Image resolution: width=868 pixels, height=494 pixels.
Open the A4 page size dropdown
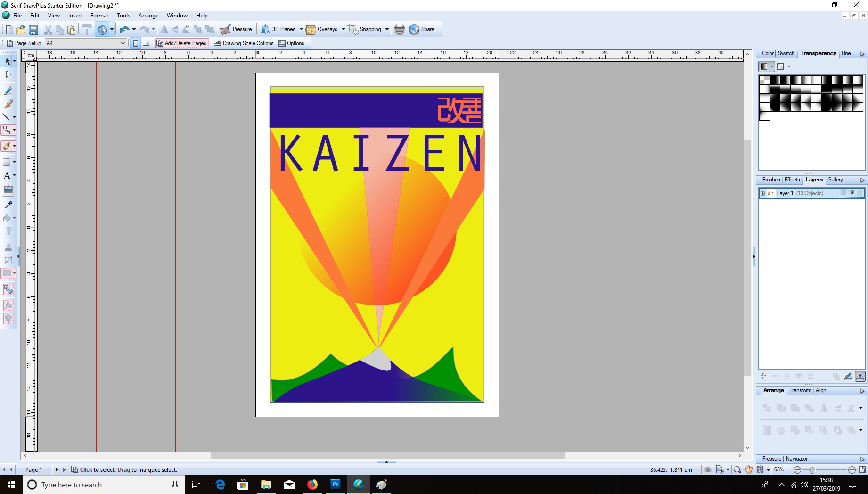click(x=123, y=43)
